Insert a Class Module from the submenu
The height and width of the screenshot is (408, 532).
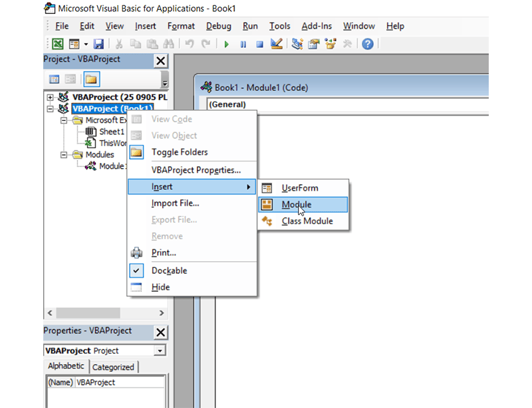tap(303, 221)
